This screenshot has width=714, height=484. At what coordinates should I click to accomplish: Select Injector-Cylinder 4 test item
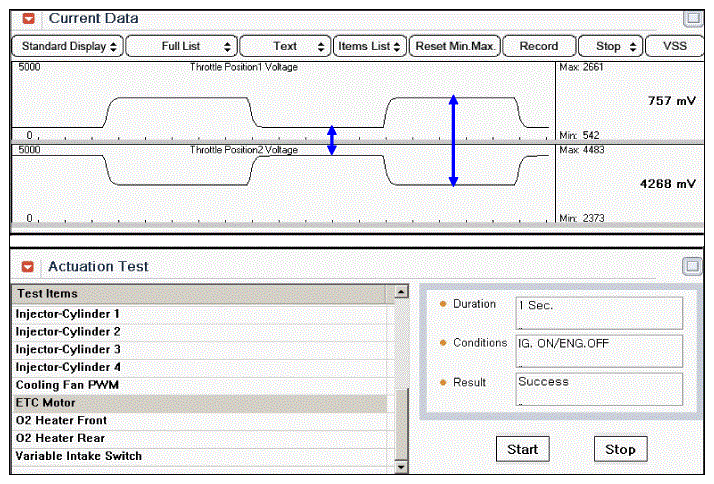tap(200, 367)
